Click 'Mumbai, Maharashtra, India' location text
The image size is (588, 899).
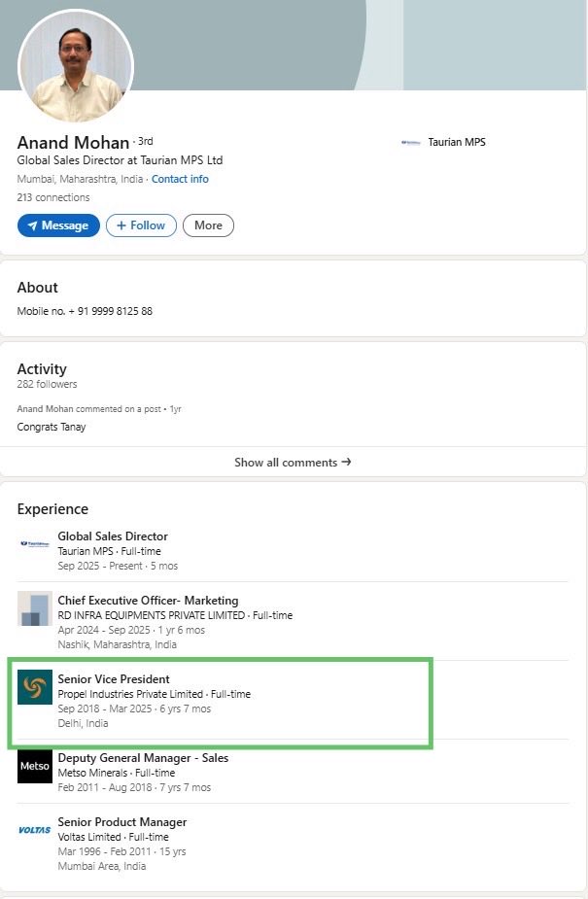80,179
